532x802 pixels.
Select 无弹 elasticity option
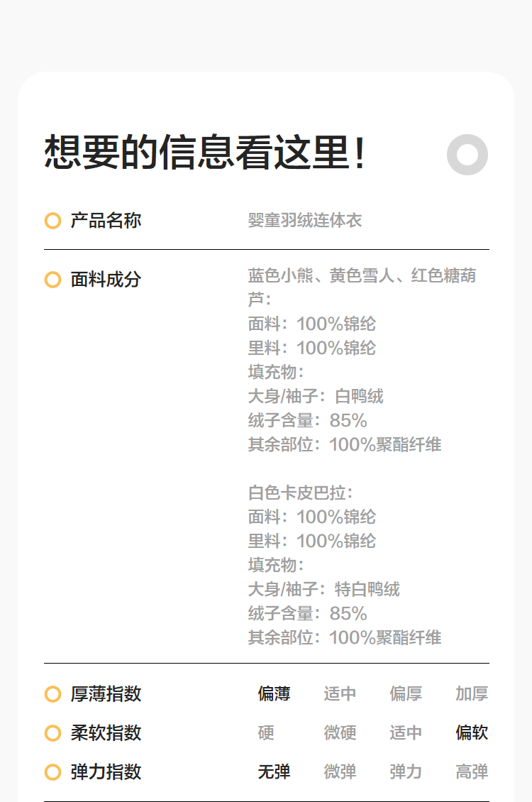tap(274, 772)
